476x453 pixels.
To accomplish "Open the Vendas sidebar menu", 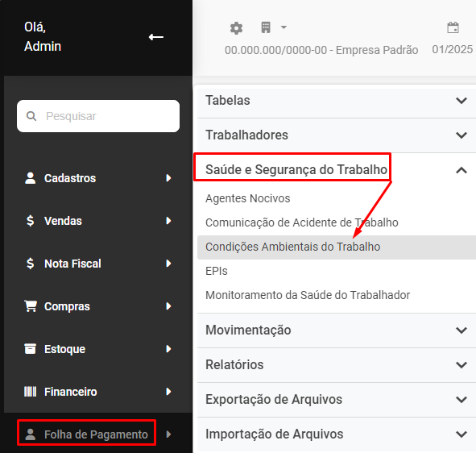I will point(98,221).
